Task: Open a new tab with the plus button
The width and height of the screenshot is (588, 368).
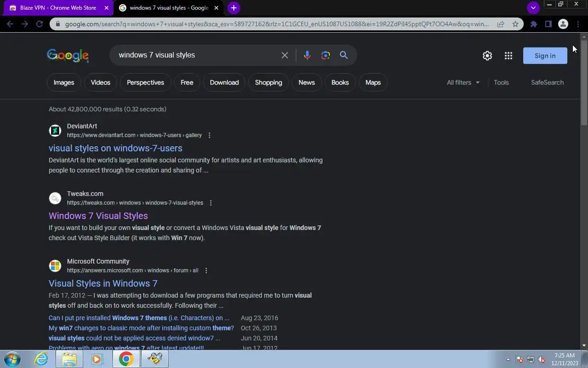Action: (x=234, y=8)
